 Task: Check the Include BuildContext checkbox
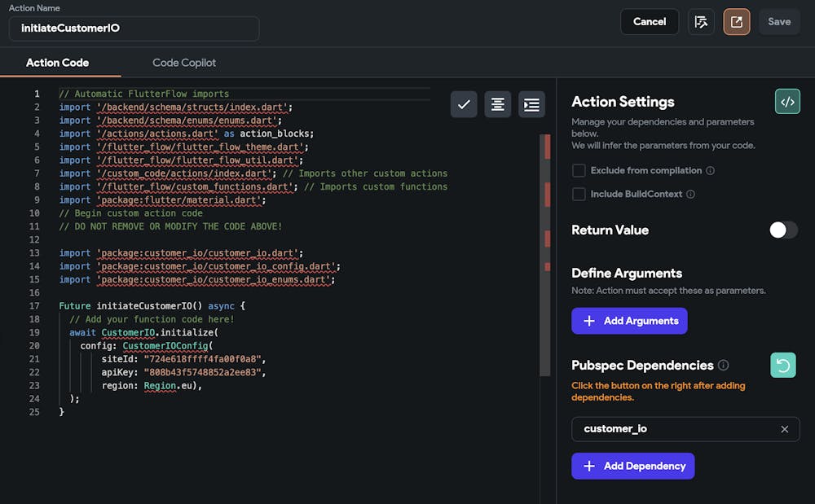click(579, 195)
